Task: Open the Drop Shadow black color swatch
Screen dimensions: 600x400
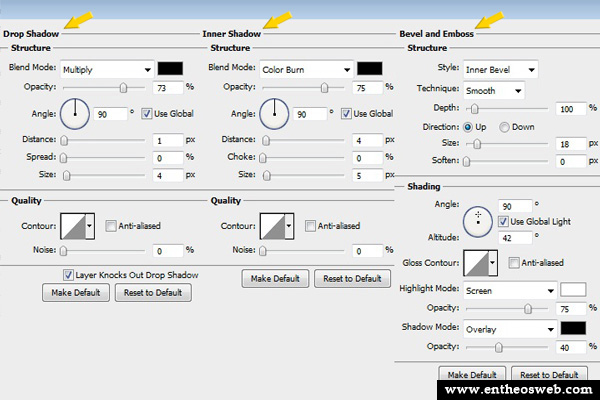Action: coord(169,69)
